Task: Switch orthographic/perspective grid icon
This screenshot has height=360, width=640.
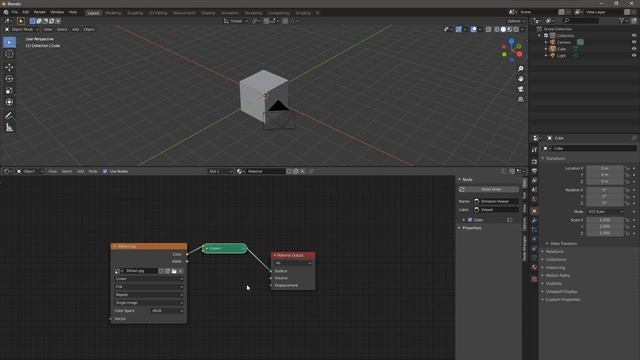Action: point(520,99)
